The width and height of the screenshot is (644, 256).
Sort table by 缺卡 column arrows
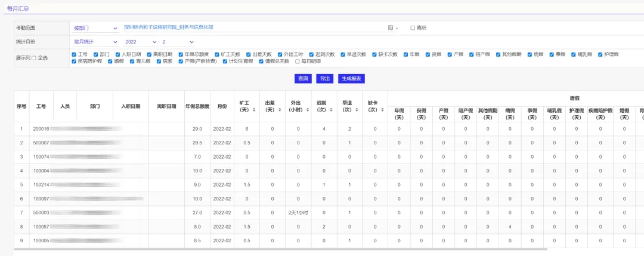pyautogui.click(x=382, y=110)
